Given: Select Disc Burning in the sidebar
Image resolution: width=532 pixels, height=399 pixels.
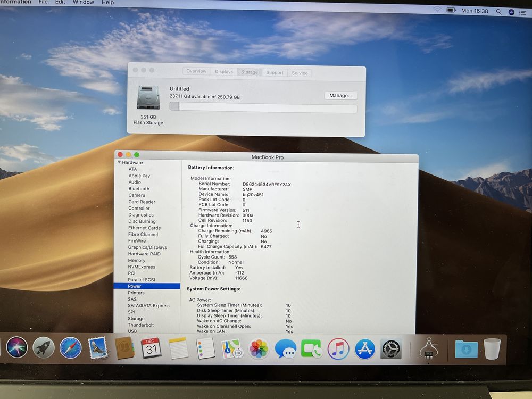Looking at the screenshot, I should pos(142,221).
